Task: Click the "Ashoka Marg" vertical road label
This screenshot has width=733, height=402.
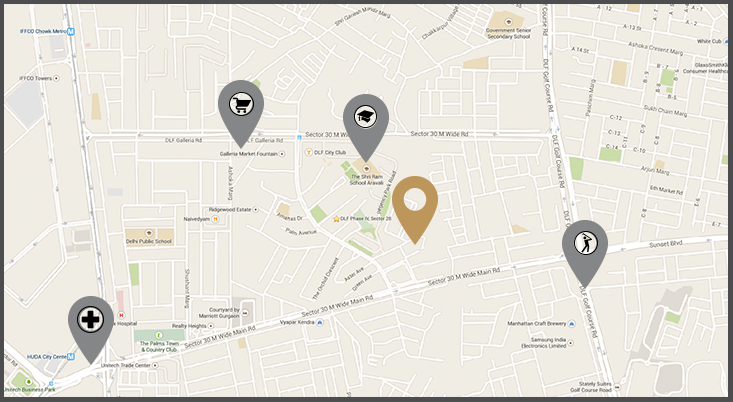Action: (x=230, y=183)
